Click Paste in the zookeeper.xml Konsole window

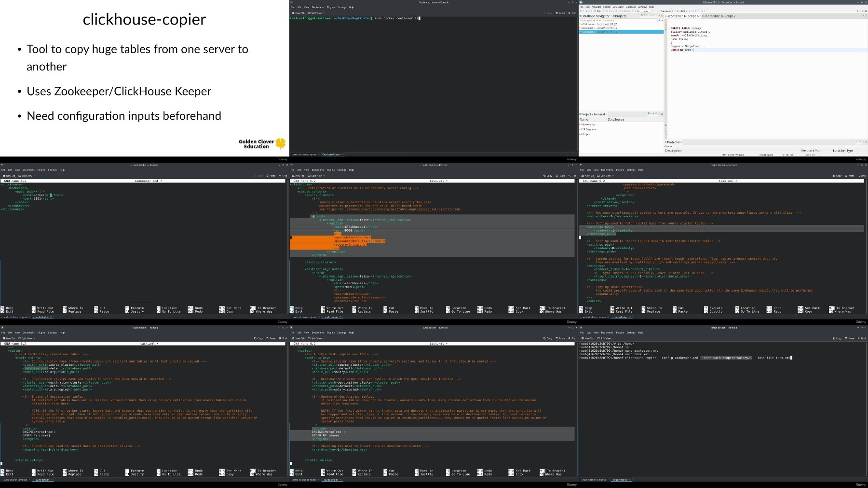(x=271, y=176)
